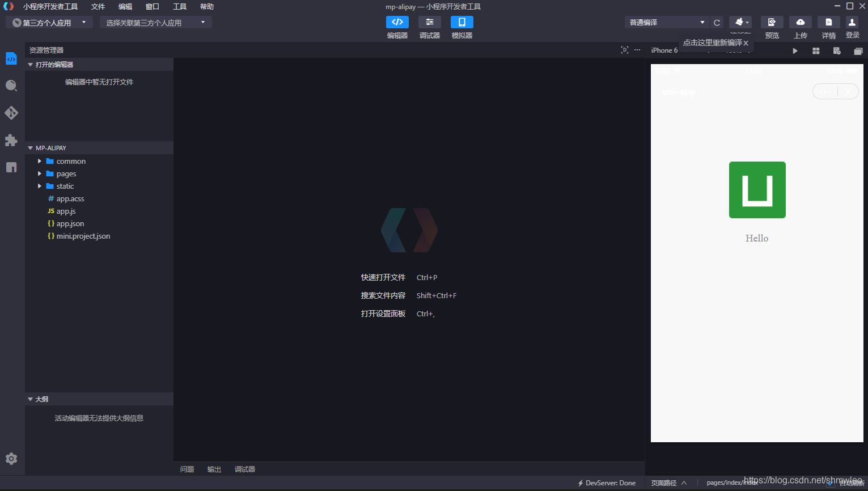Toggle the 自动刷新 checkbox
The height and width of the screenshot is (491, 868).
(830, 483)
